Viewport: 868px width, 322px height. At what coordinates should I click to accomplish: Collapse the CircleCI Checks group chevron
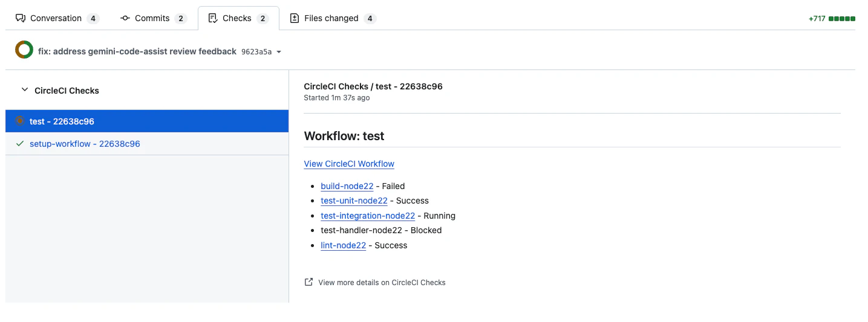[x=25, y=90]
